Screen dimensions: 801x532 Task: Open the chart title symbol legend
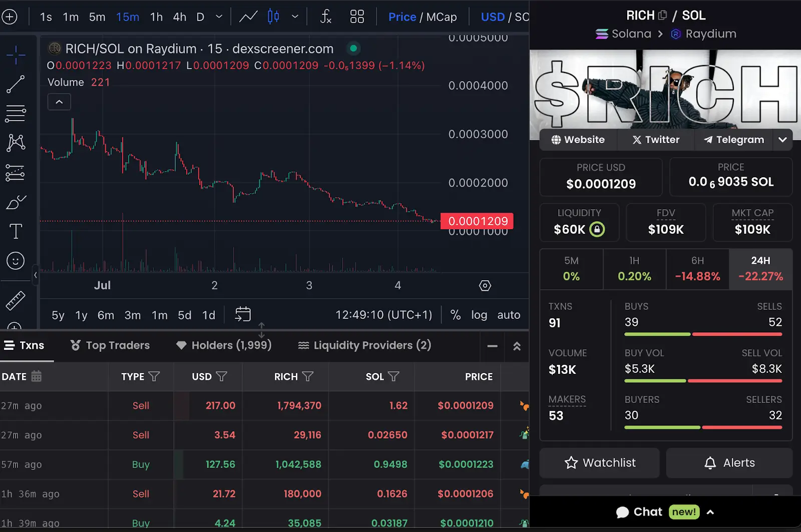[199, 49]
